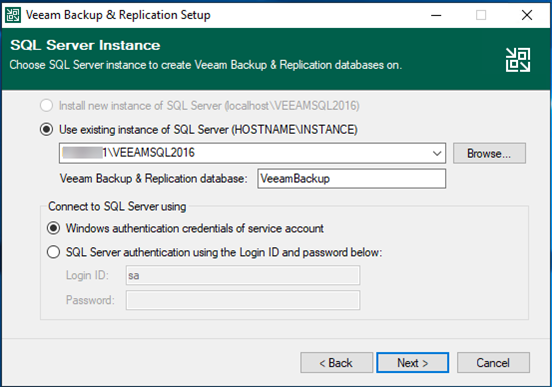Click the Veeam logo in green header
This screenshot has height=387, width=552.
pyautogui.click(x=518, y=60)
